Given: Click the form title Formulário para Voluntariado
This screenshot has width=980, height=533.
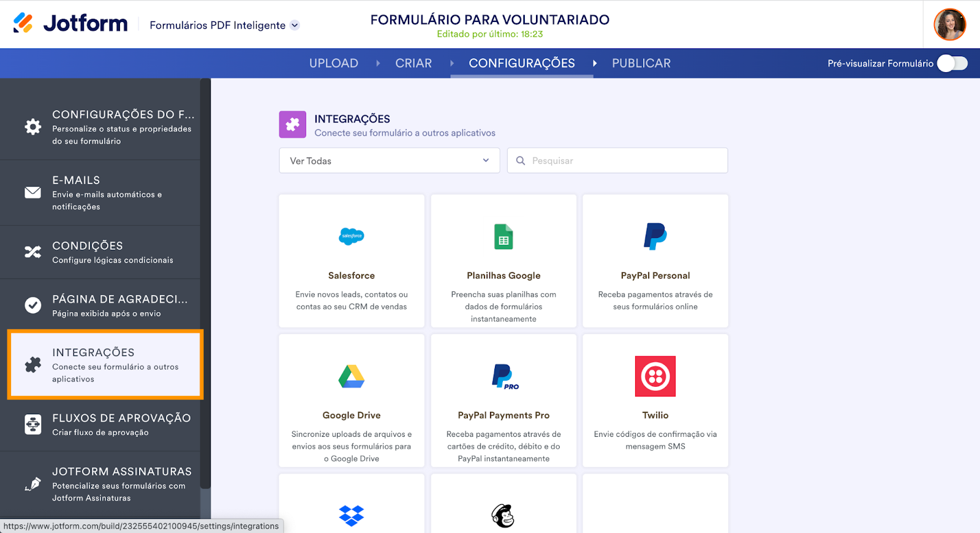Looking at the screenshot, I should coord(490,20).
